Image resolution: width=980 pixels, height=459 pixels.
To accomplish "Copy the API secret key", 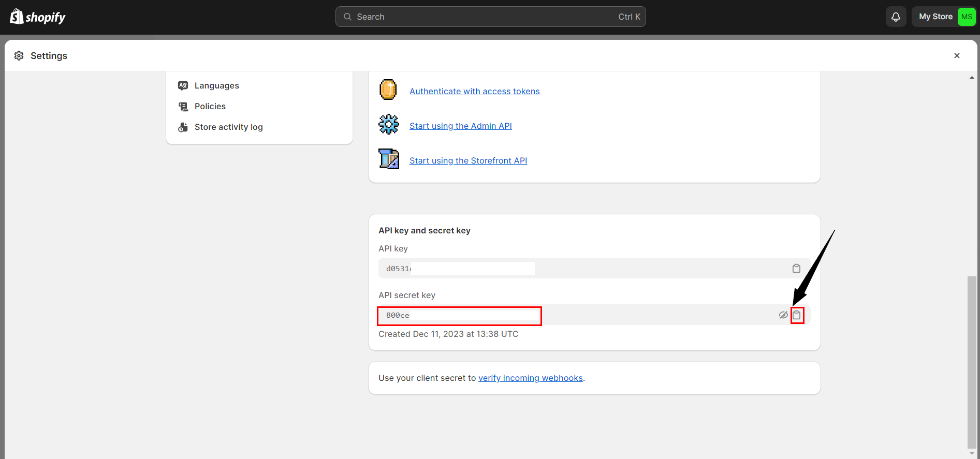I will [x=797, y=315].
